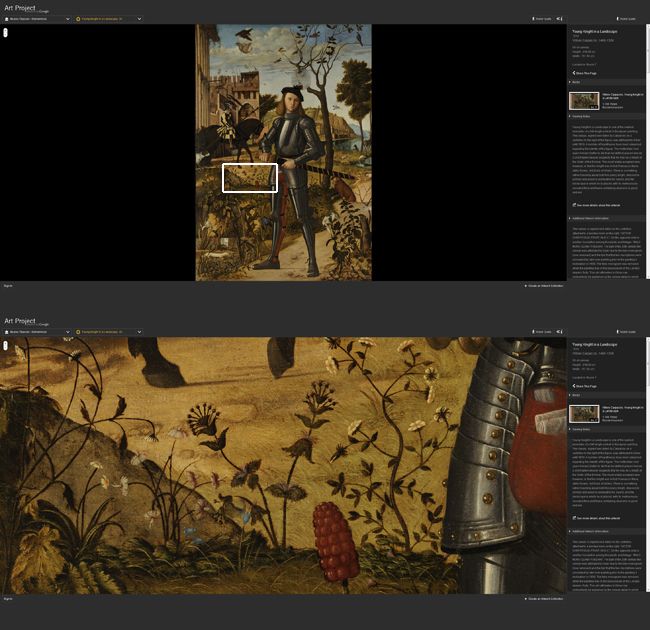Open far-right Visitor Guide link in bottom view
The width and height of the screenshot is (650, 630).
[626, 332]
